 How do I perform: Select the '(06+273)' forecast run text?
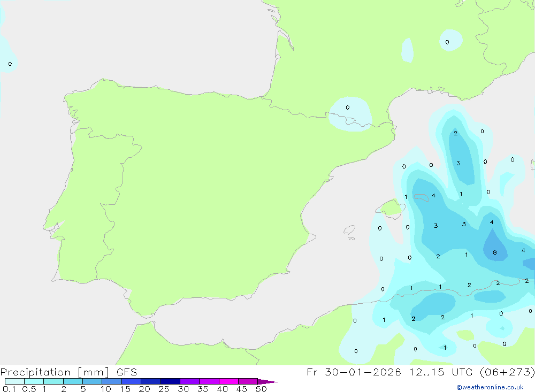[507, 372]
